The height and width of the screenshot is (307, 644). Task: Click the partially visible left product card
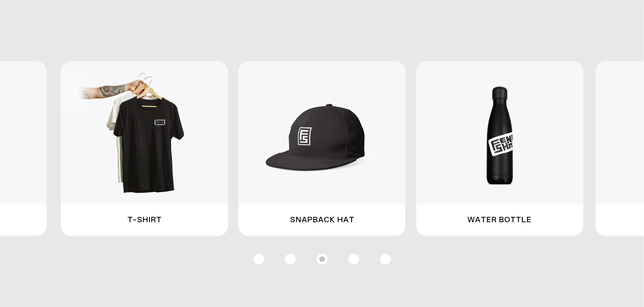pyautogui.click(x=23, y=148)
